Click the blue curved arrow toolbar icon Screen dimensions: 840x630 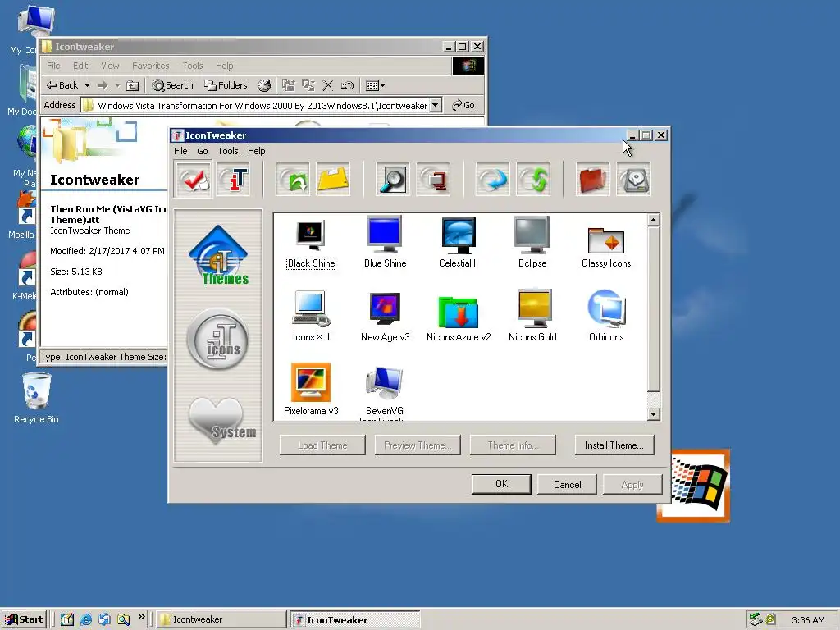click(492, 180)
